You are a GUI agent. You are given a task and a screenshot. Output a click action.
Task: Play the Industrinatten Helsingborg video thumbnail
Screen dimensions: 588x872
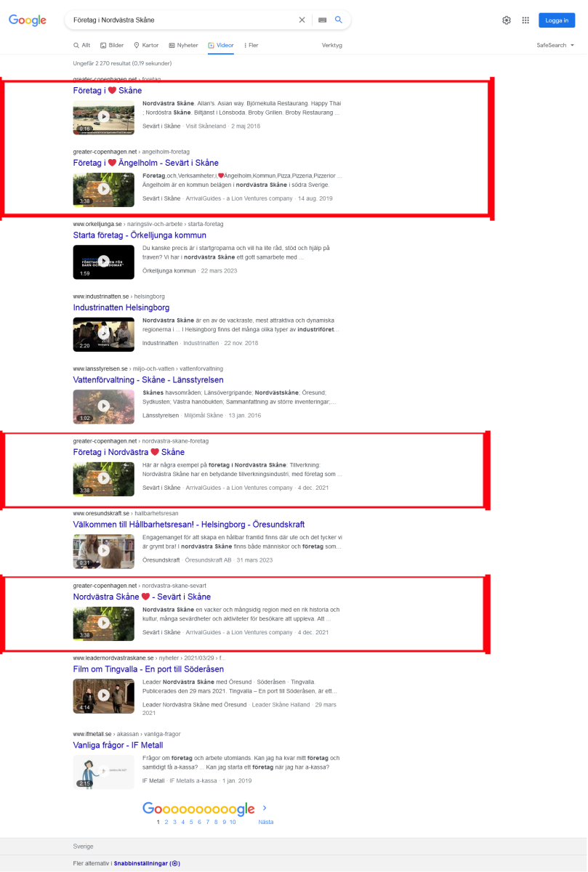click(103, 334)
